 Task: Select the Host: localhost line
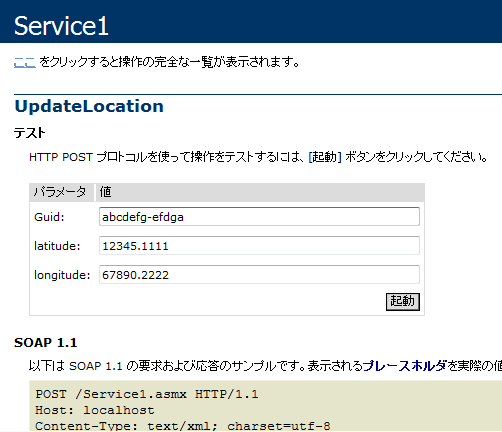coord(95,410)
